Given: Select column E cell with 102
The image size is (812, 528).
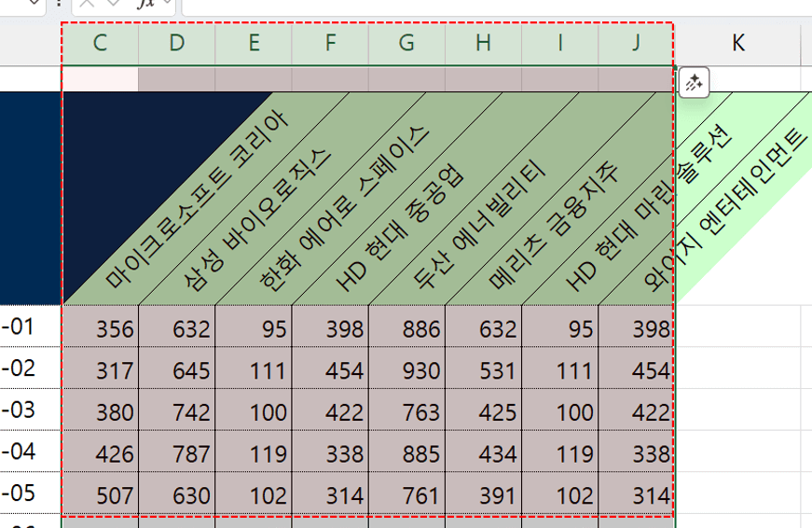Looking at the screenshot, I should pos(254,493).
